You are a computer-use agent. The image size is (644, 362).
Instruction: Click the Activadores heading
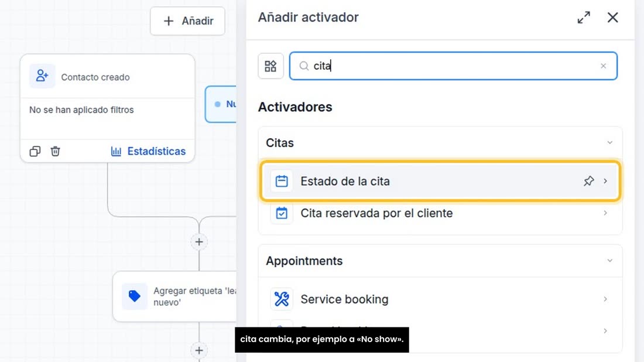295,107
